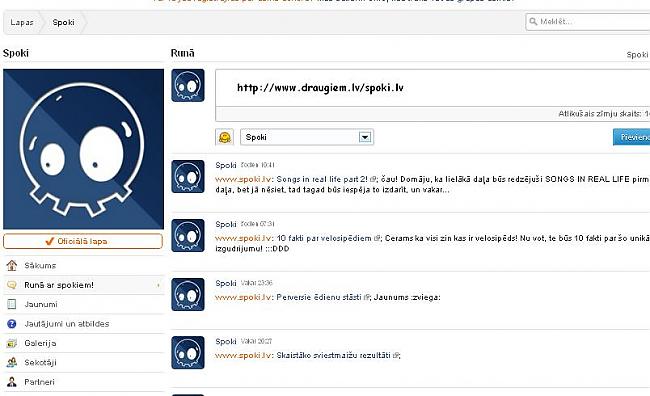Open external link icon after Skaistāko sviestmaižu rezultāti
650x396 pixels.
(x=395, y=355)
